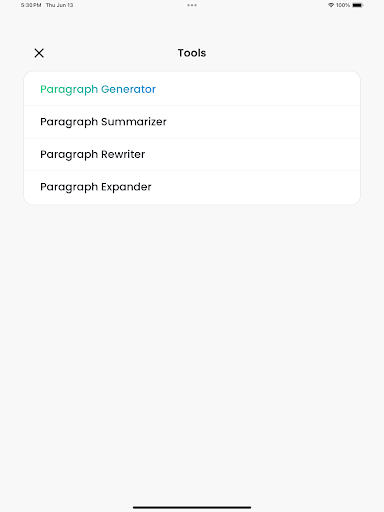Viewport: 384px width, 512px height.
Task: Tap the battery icon in the status bar
Action: pyautogui.click(x=357, y=5)
